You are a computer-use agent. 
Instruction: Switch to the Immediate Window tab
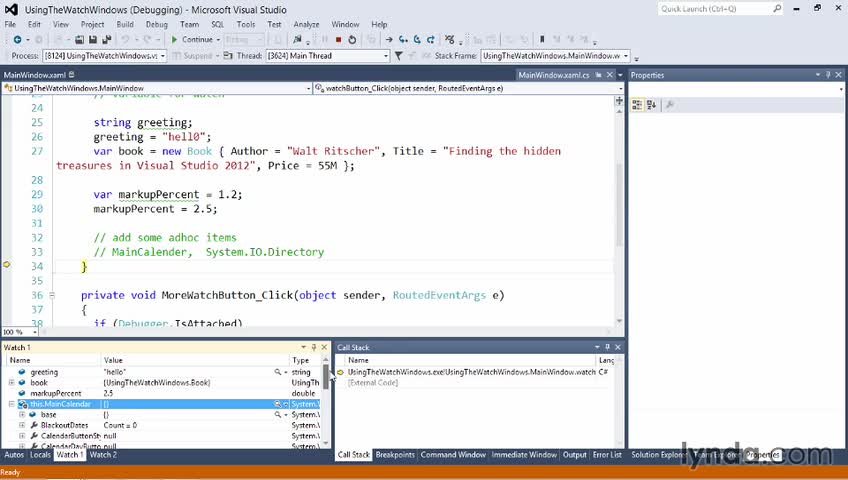524,455
